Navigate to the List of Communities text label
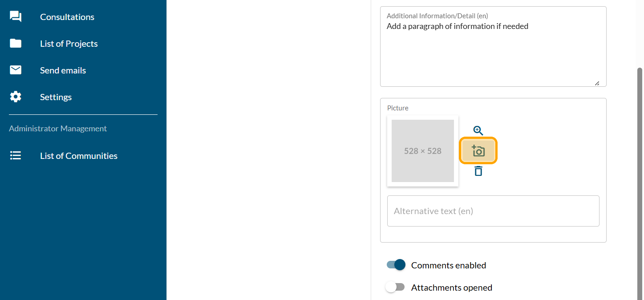Image resolution: width=644 pixels, height=300 pixels. 79,156
